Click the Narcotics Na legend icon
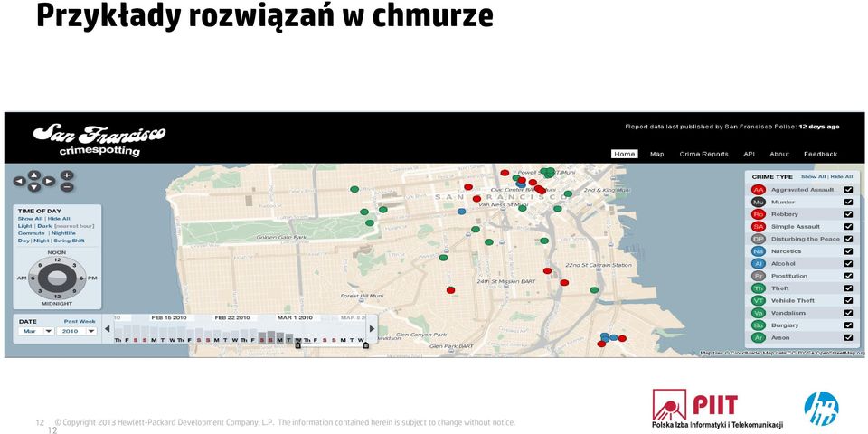The width and height of the screenshot is (868, 434). click(758, 251)
